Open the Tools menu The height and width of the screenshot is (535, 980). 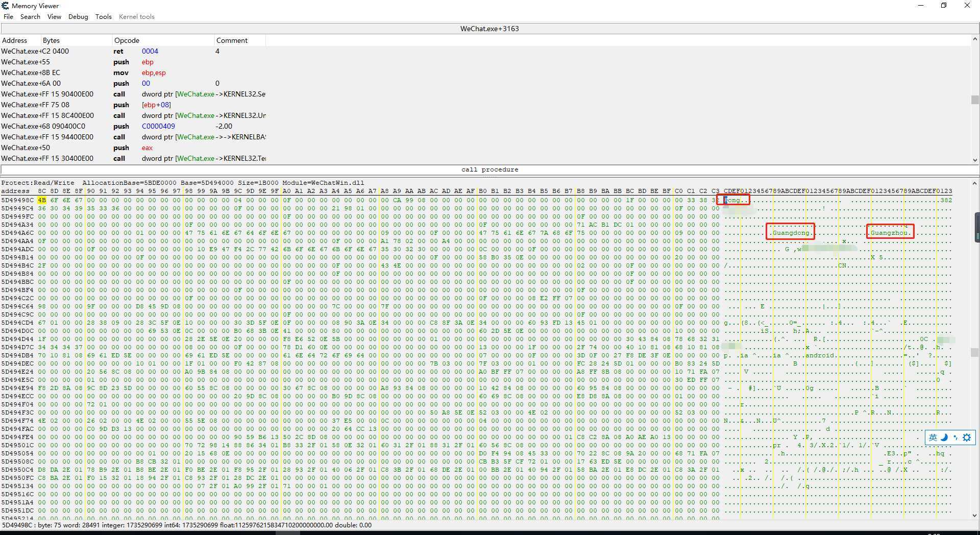pos(103,16)
